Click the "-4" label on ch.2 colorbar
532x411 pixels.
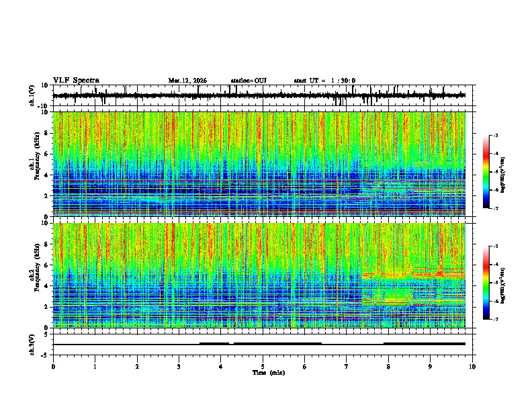pyautogui.click(x=496, y=265)
